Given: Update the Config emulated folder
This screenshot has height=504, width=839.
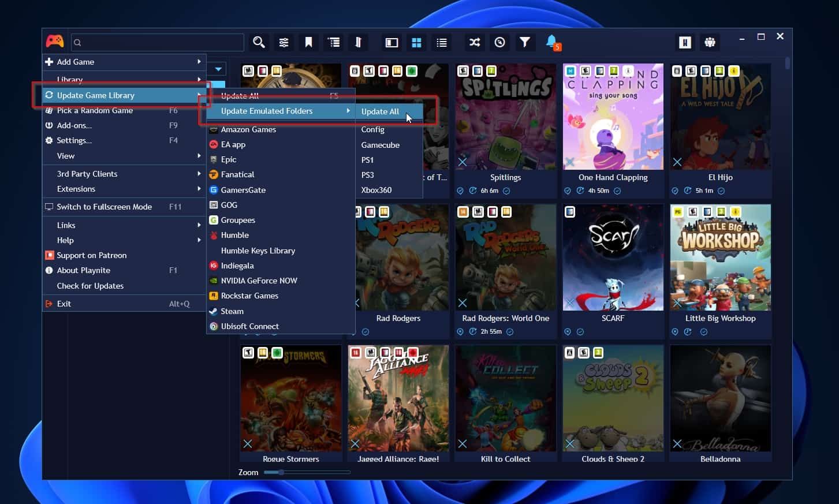Looking at the screenshot, I should pyautogui.click(x=389, y=129).
